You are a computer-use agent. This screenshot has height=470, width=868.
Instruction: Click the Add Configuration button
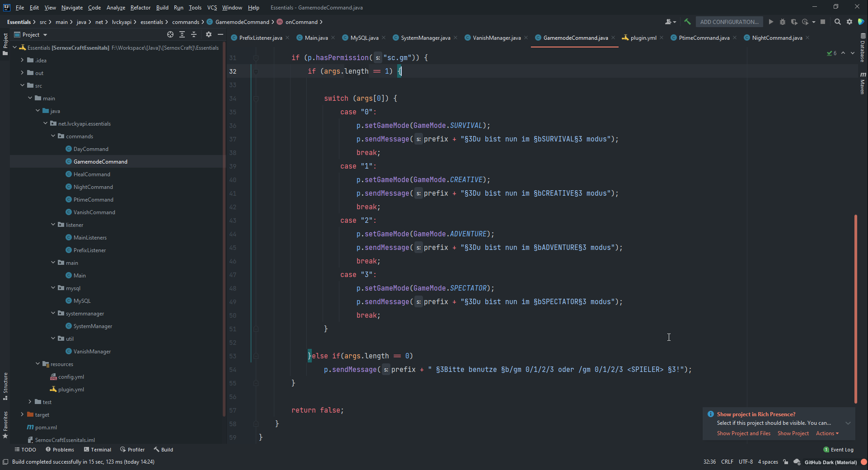point(729,22)
